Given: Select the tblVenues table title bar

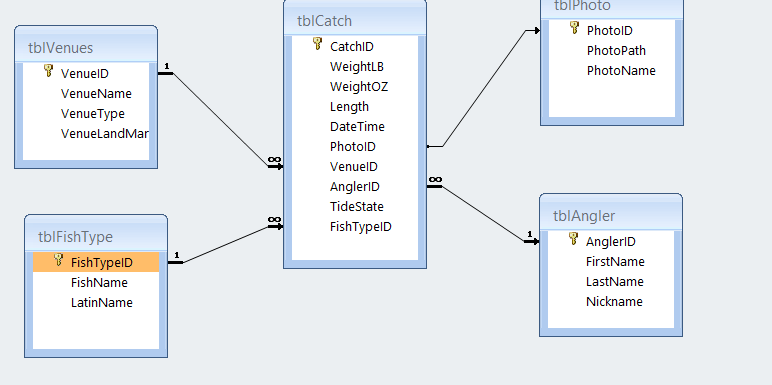Looking at the screenshot, I should pos(86,47).
